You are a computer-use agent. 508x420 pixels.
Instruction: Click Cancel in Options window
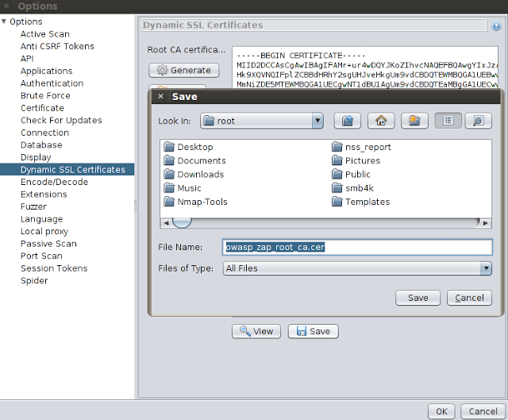click(483, 411)
